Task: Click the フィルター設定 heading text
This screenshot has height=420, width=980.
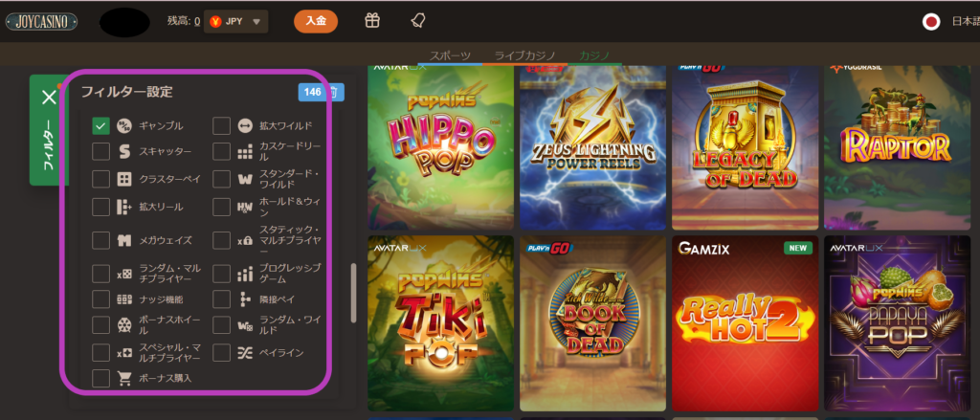Action: click(x=127, y=92)
